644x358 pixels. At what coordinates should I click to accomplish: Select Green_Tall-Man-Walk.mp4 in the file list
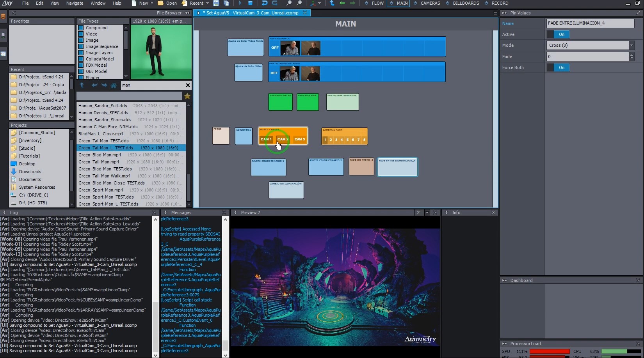(104, 176)
